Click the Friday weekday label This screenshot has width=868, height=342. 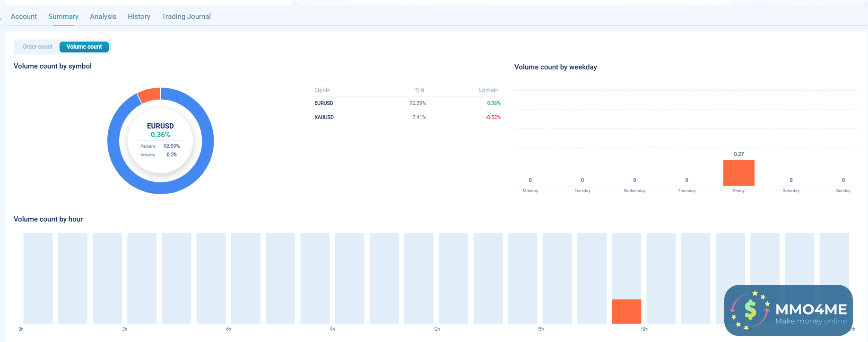point(739,191)
